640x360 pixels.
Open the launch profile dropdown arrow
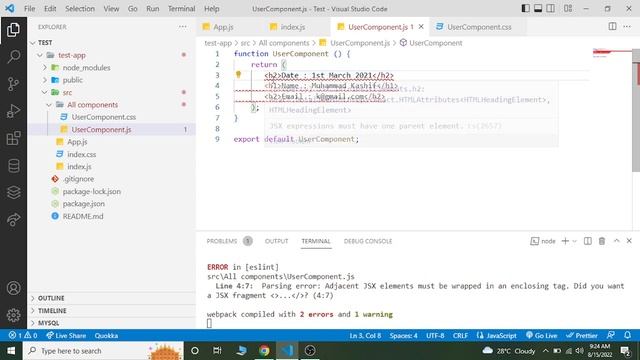coord(574,241)
